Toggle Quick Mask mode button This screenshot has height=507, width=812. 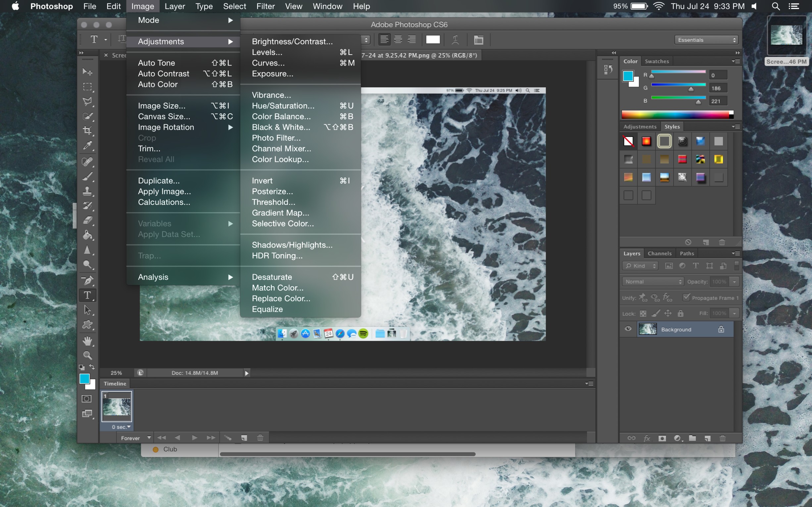(x=86, y=399)
